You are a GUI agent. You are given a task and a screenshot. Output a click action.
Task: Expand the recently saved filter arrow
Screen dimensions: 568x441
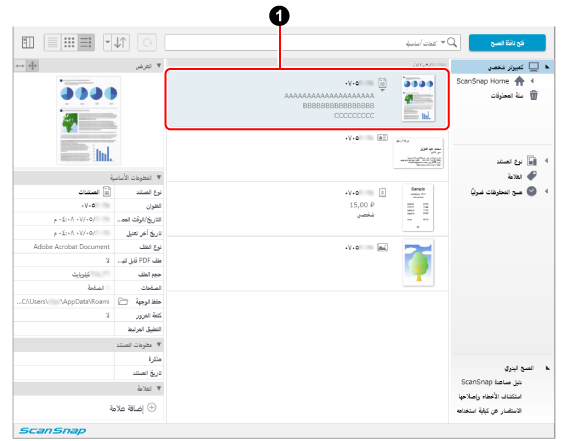[546, 191]
